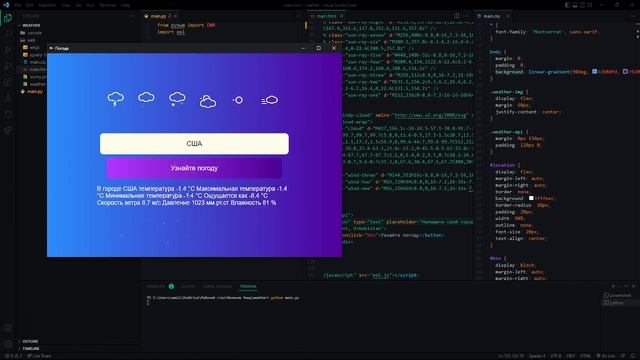Open the Output panel tab
Image resolution: width=640 pixels, height=360 pixels.
click(x=188, y=287)
